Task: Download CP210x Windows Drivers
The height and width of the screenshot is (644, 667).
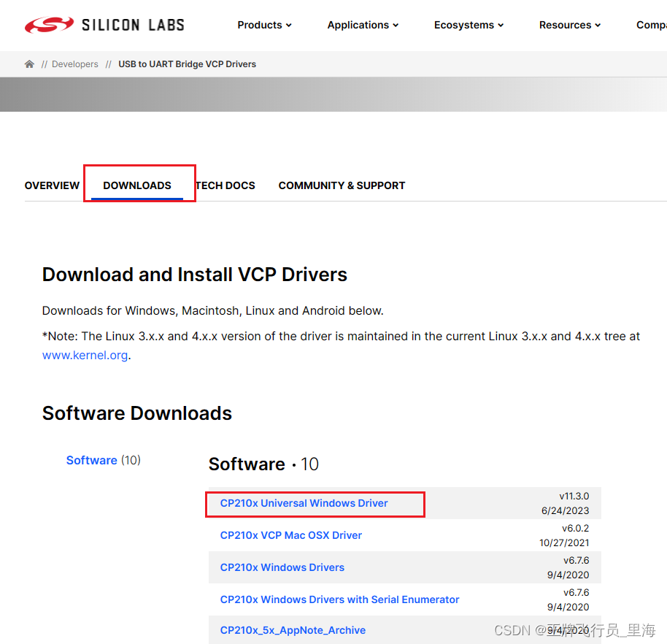Action: (x=282, y=567)
